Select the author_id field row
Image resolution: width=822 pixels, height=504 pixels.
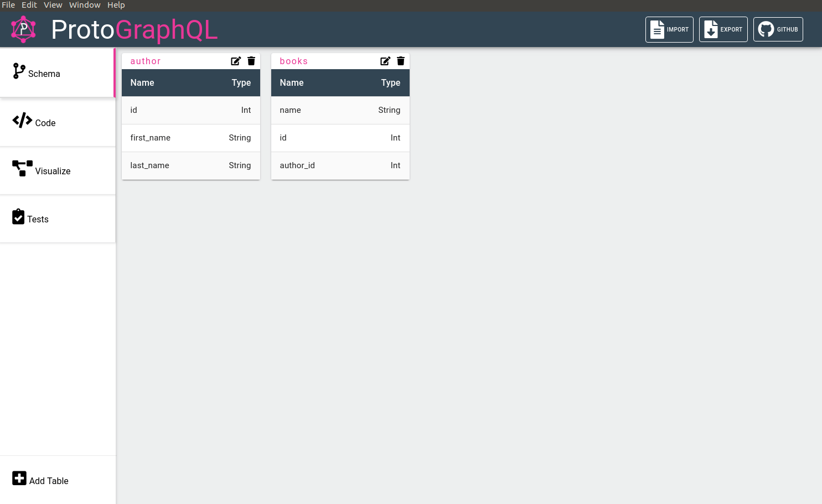click(x=340, y=165)
